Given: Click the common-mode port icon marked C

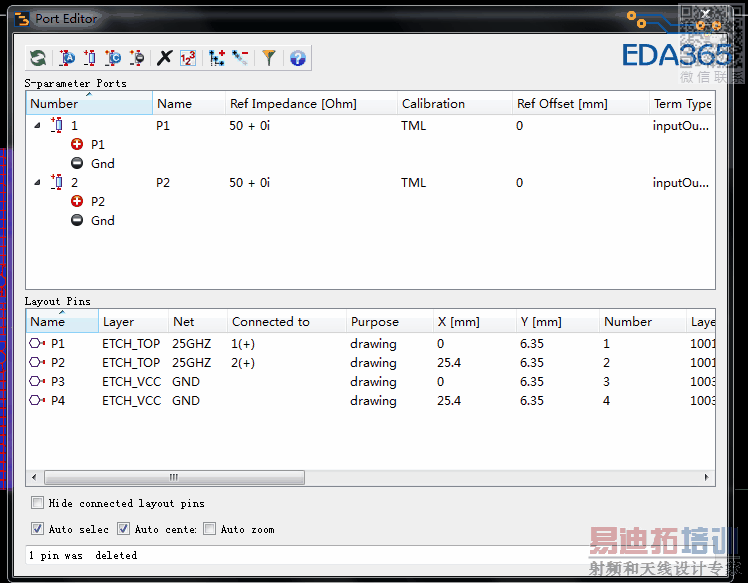Looking at the screenshot, I should coord(113,58).
